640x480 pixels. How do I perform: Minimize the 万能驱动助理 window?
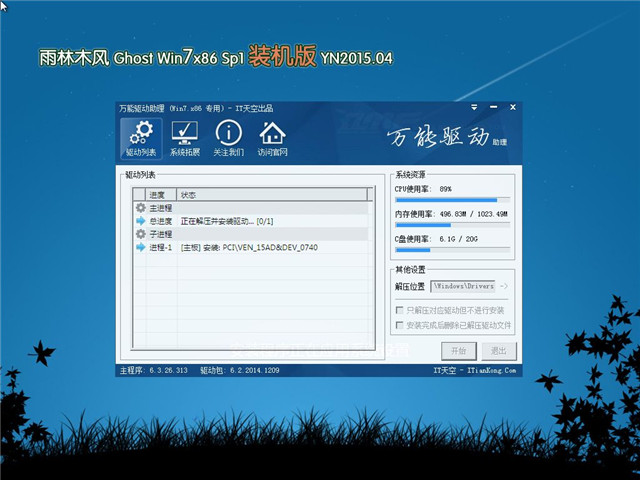[493, 107]
